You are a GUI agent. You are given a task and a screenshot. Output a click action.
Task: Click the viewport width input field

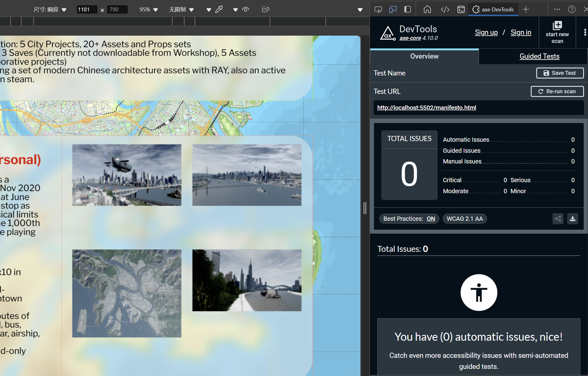pyautogui.click(x=86, y=9)
